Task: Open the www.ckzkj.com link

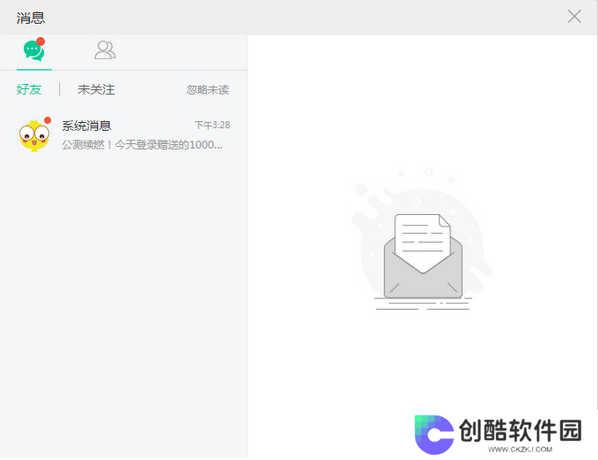Action: pos(520,449)
